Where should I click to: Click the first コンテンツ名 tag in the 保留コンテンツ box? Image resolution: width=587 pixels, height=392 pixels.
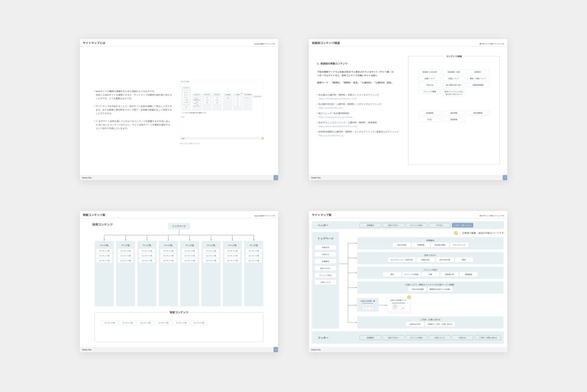pos(110,323)
